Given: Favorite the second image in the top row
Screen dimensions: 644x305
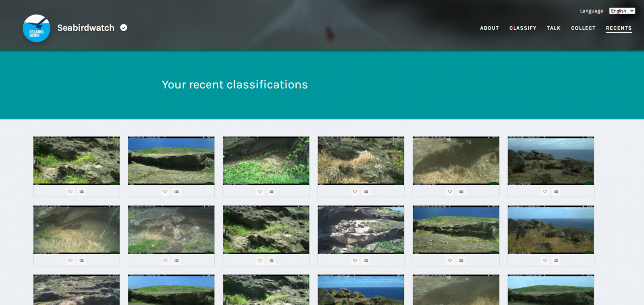Looking at the screenshot, I should 165,191.
